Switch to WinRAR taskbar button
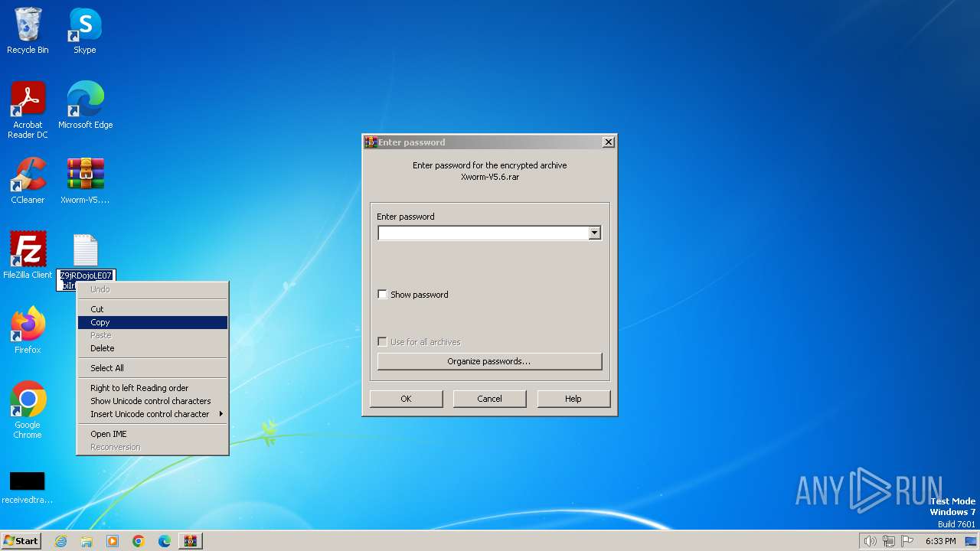Image resolution: width=980 pixels, height=551 pixels. (191, 541)
